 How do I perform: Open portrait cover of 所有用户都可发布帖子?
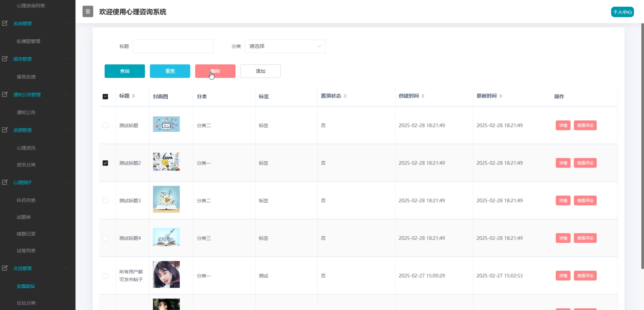coord(166,274)
